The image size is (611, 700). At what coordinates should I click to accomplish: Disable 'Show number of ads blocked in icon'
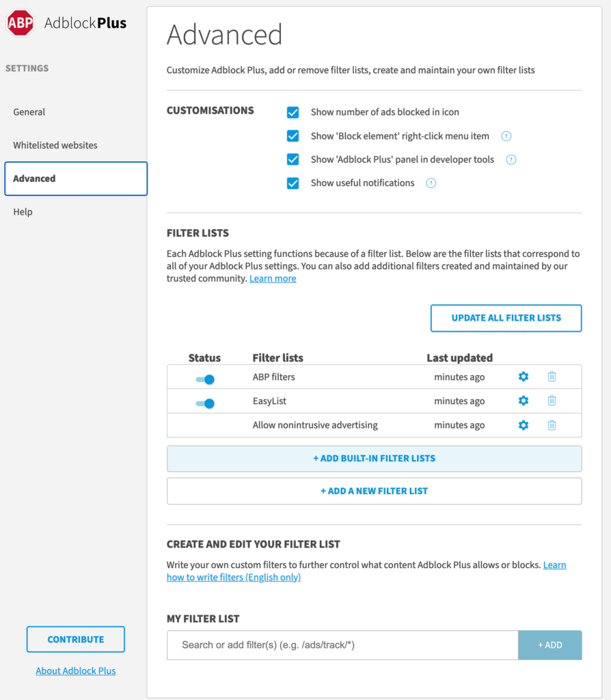[x=293, y=112]
